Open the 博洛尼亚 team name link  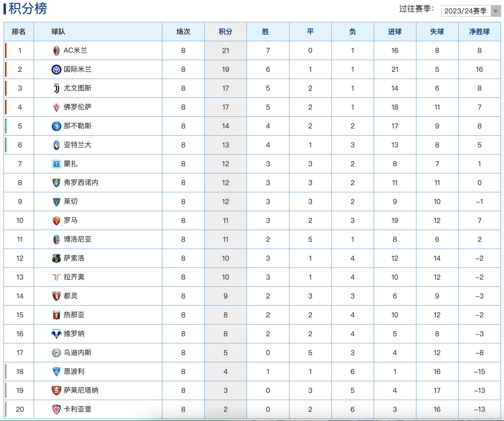tap(77, 239)
